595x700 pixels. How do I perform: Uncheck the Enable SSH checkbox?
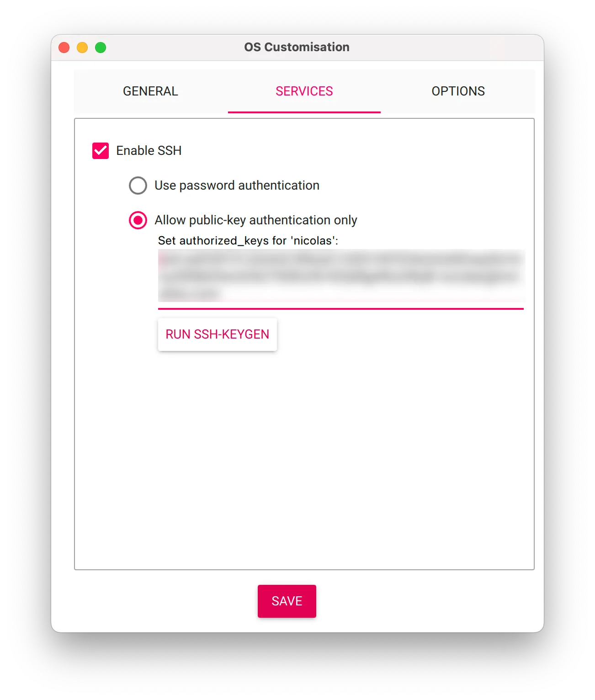coord(101,151)
